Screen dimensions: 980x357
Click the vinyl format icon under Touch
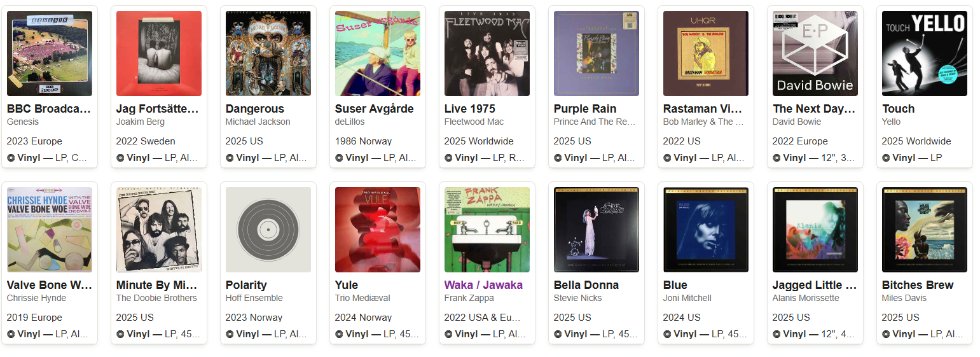pos(886,158)
